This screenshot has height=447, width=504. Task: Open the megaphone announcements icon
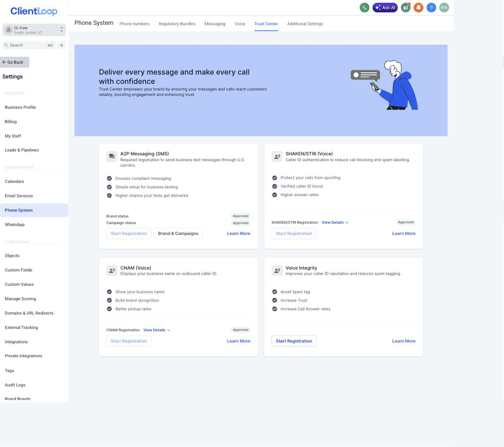(x=406, y=7)
